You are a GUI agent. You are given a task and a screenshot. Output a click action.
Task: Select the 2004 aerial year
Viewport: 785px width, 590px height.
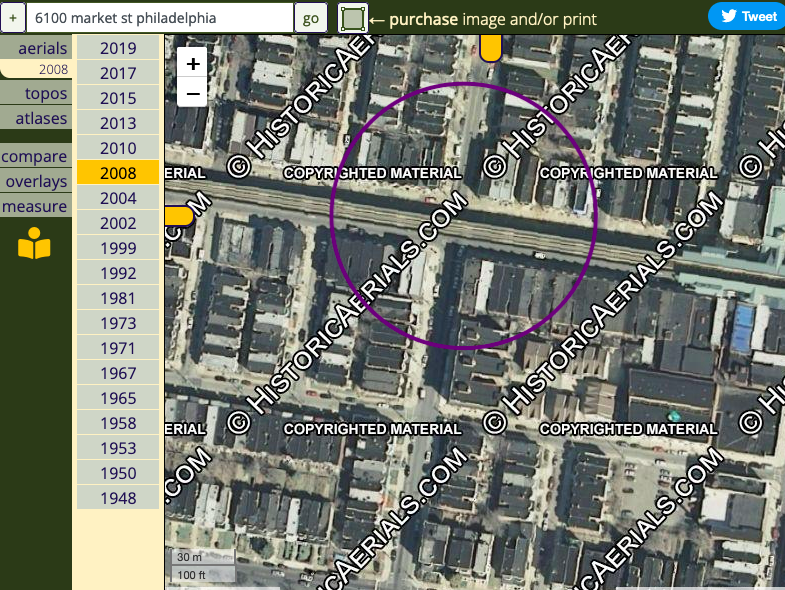click(x=118, y=198)
